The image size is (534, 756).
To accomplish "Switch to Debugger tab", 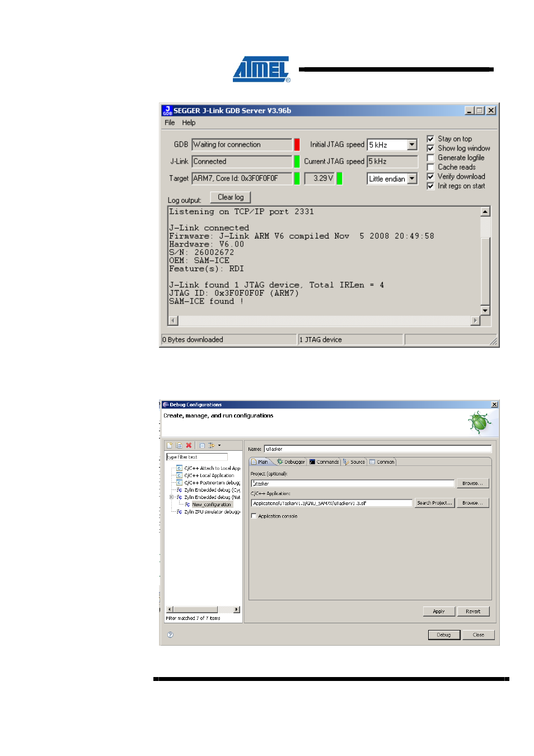I will [291, 462].
